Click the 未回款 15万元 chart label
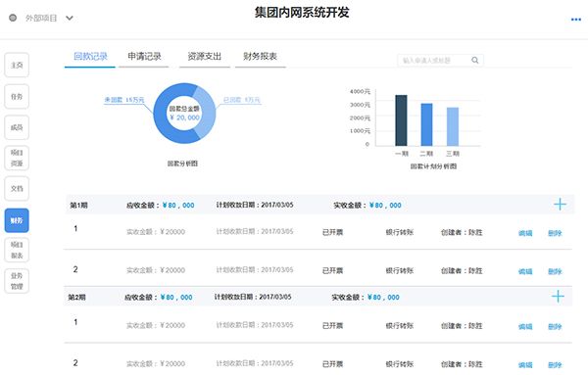The height and width of the screenshot is (375, 588). (124, 100)
